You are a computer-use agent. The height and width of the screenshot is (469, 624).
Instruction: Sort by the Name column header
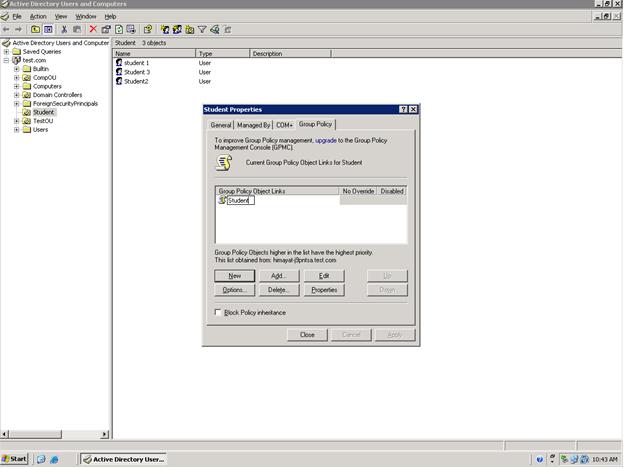coord(154,53)
